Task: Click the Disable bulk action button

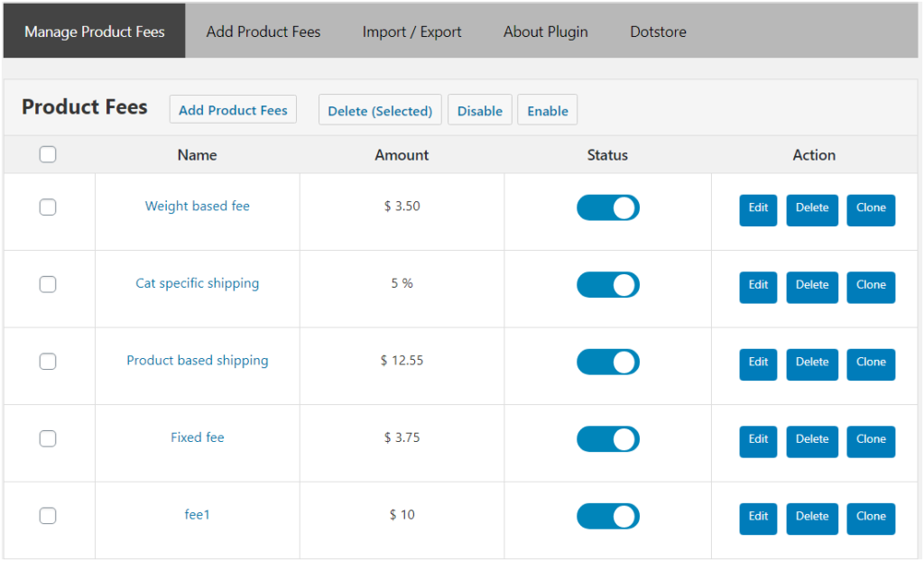Action: (x=479, y=111)
